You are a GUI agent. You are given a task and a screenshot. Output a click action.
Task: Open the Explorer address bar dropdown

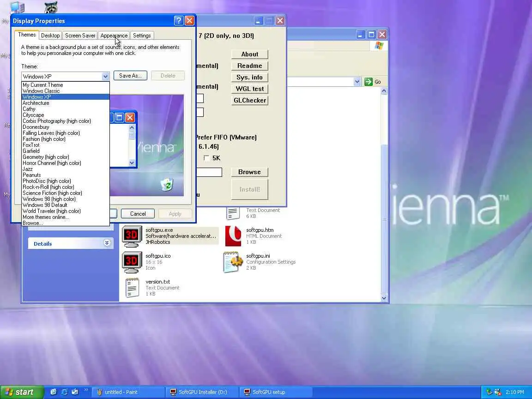357,82
